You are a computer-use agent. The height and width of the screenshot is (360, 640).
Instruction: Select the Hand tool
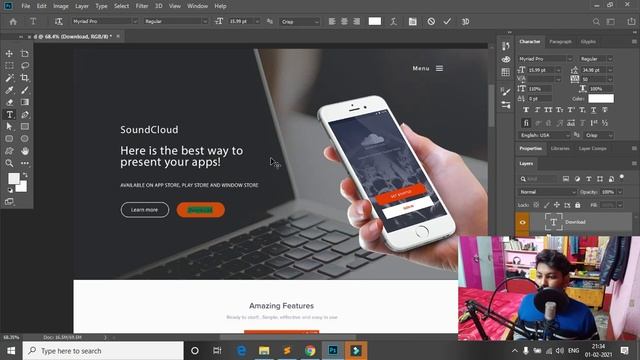[x=25, y=151]
